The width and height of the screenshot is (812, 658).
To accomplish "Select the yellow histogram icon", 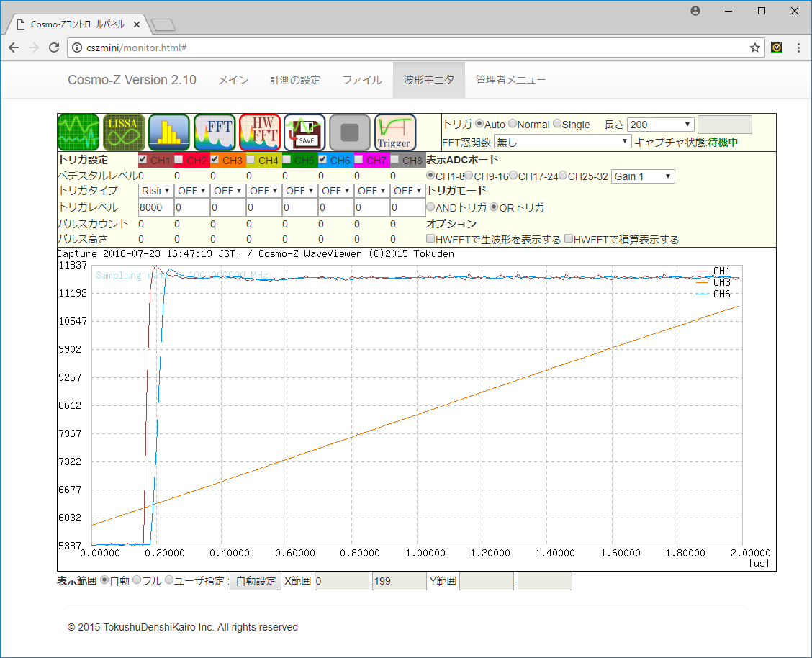I will (x=169, y=132).
